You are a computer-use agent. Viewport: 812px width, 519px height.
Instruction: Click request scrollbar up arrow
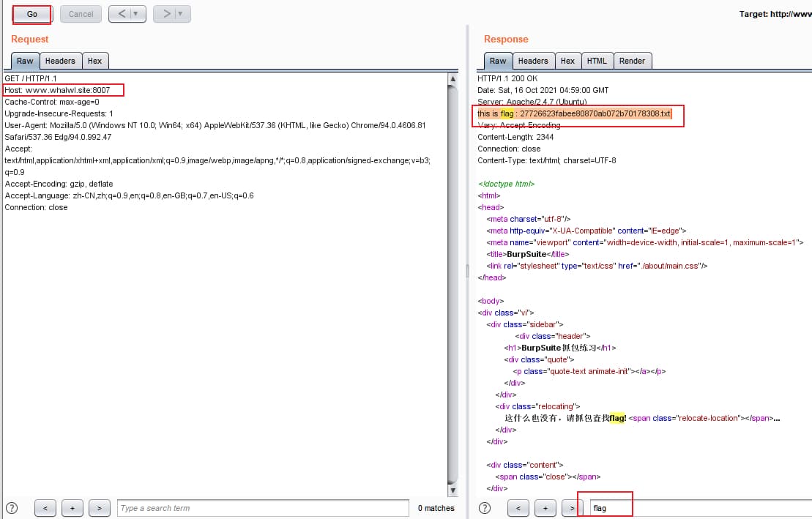tap(452, 79)
